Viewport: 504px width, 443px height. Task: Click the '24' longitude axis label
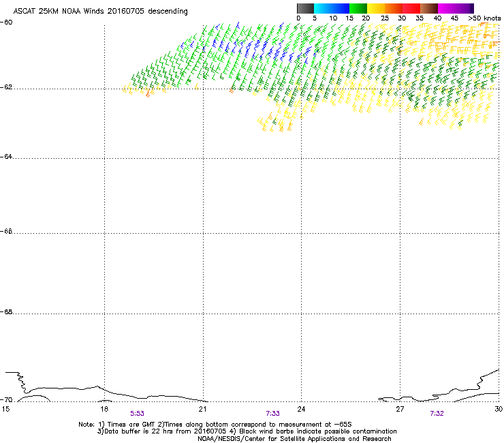click(x=301, y=409)
